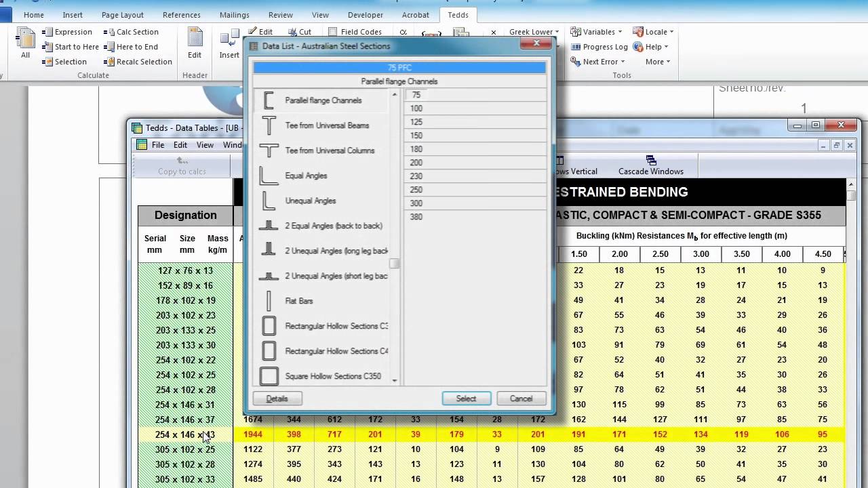Switch to the View ribbon tab
This screenshot has height=488, width=868.
coord(320,15)
